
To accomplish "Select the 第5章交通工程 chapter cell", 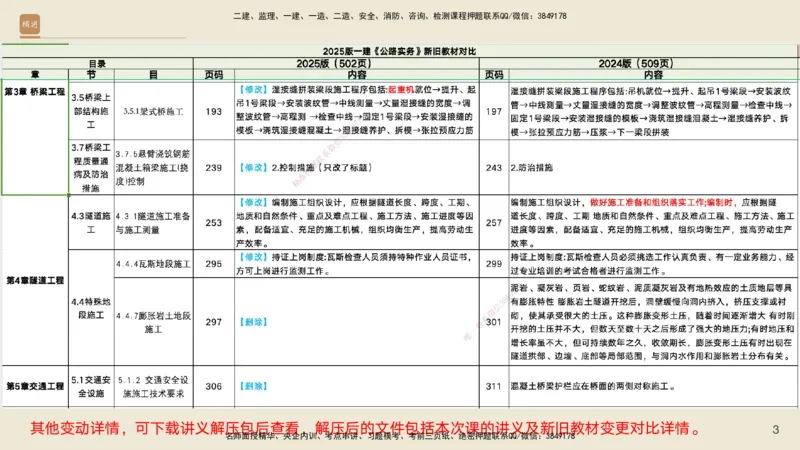I will tap(35, 386).
